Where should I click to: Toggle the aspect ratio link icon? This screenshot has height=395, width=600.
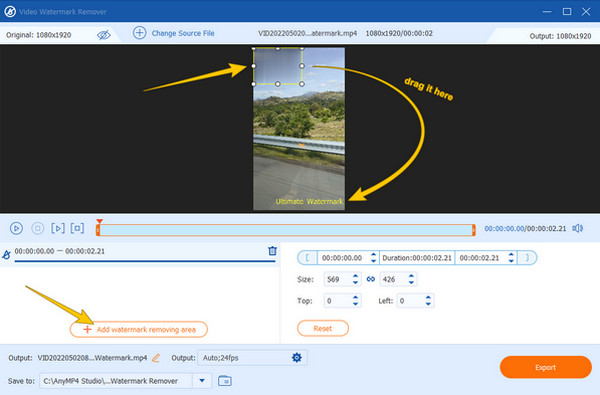(x=370, y=279)
